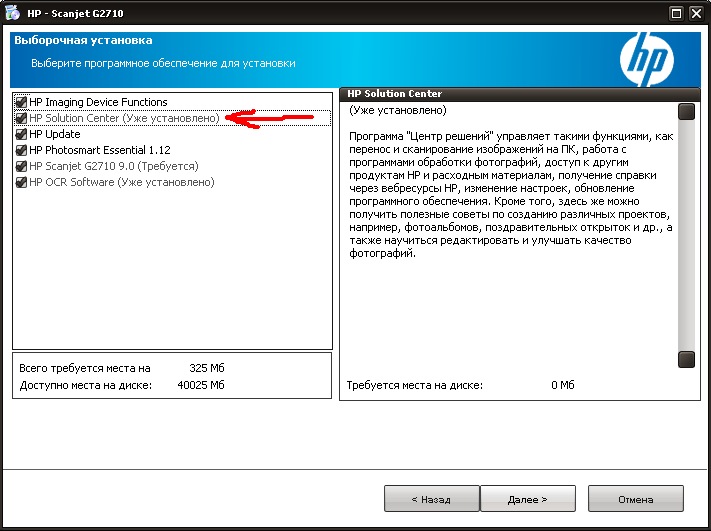The image size is (711, 531).
Task: Click the Требуется места на диске label
Action: coord(415,385)
